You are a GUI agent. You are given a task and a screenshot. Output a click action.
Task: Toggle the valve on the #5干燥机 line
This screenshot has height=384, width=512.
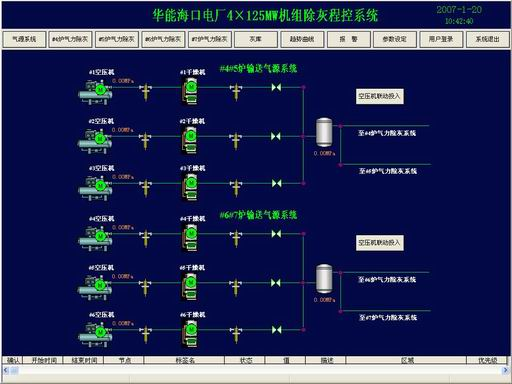pos(276,283)
